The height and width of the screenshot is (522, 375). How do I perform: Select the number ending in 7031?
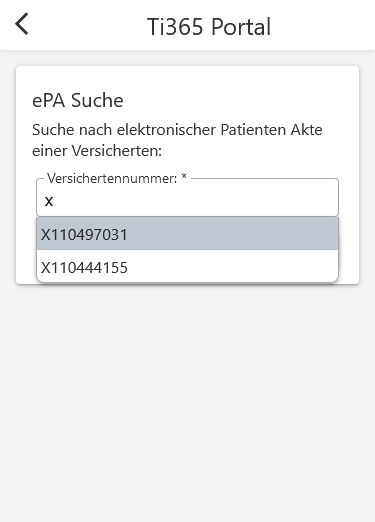[x=187, y=234]
